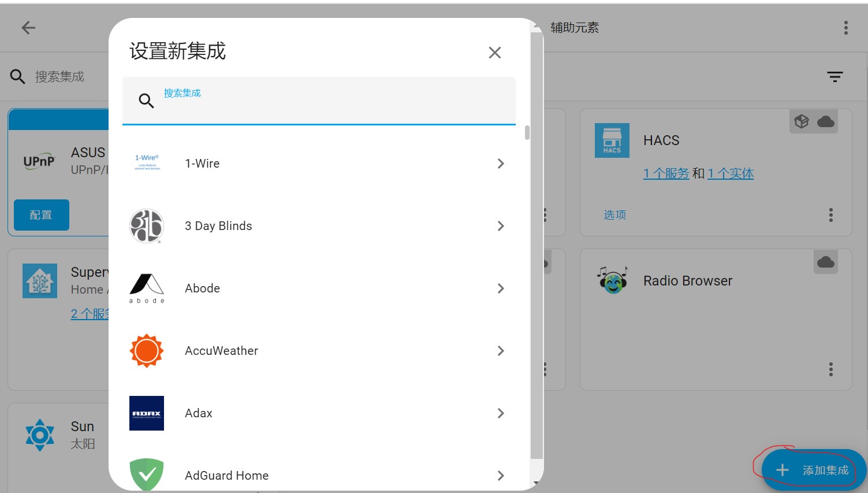Click the custom package icon on HACS card
The image size is (868, 493).
801,121
